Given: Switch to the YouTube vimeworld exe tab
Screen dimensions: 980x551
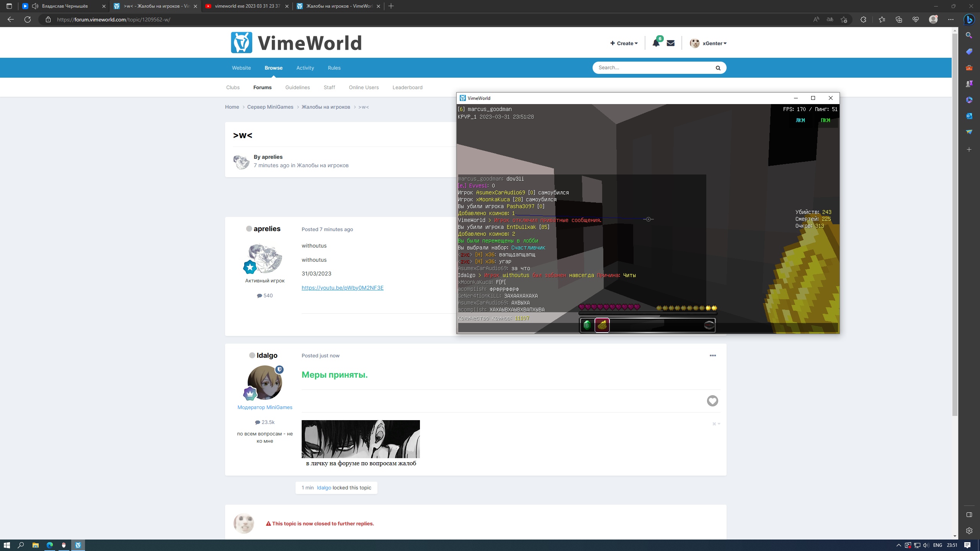Looking at the screenshot, I should pos(247,6).
